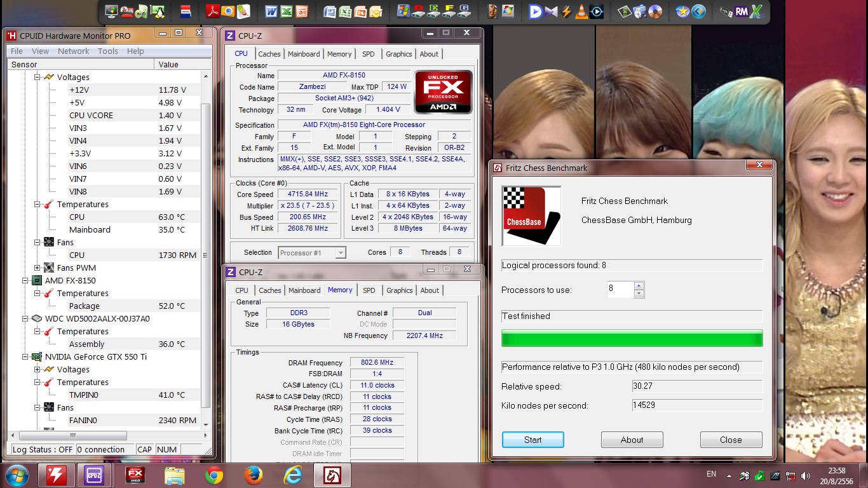This screenshot has width=868, height=488.
Task: Open the Graphics tab in the CPU-Z processor window
Action: click(399, 54)
